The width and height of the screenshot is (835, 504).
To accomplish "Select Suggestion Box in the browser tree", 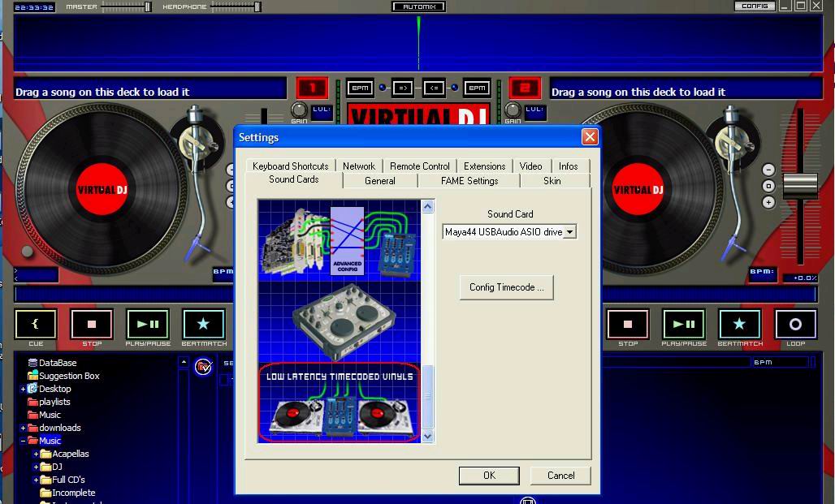I will point(69,376).
